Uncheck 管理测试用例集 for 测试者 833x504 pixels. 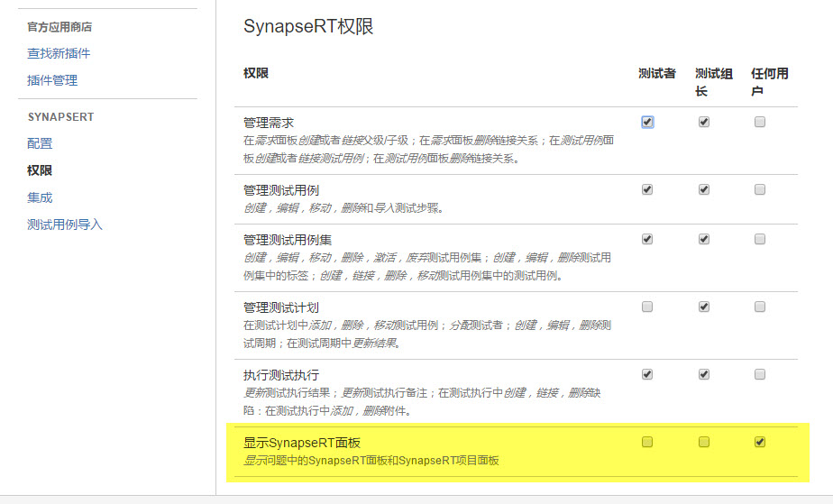pyautogui.click(x=647, y=239)
